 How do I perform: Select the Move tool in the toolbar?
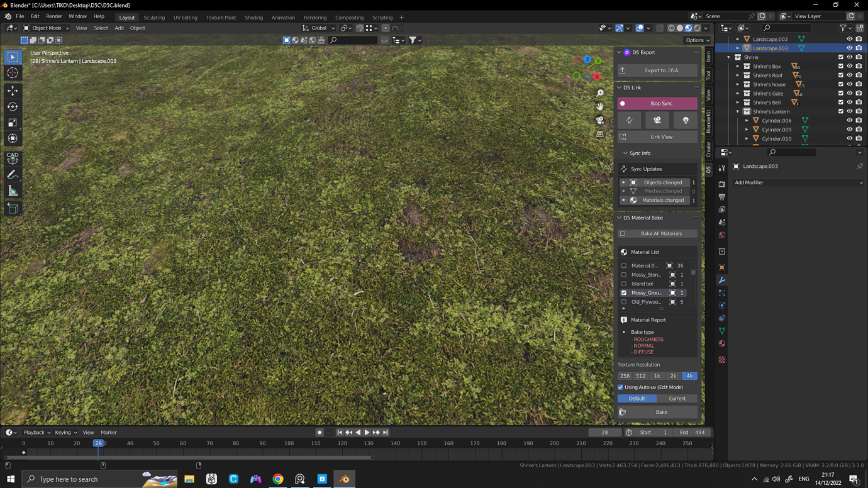pos(13,91)
